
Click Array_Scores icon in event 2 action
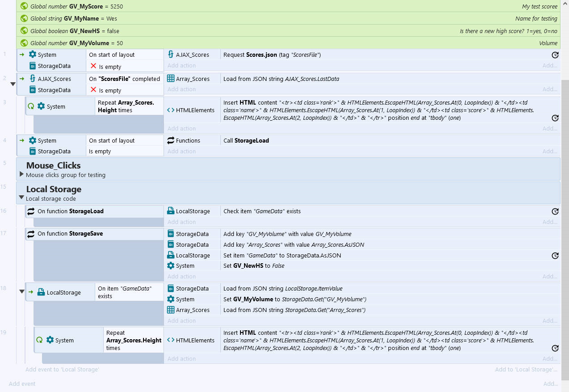point(170,79)
